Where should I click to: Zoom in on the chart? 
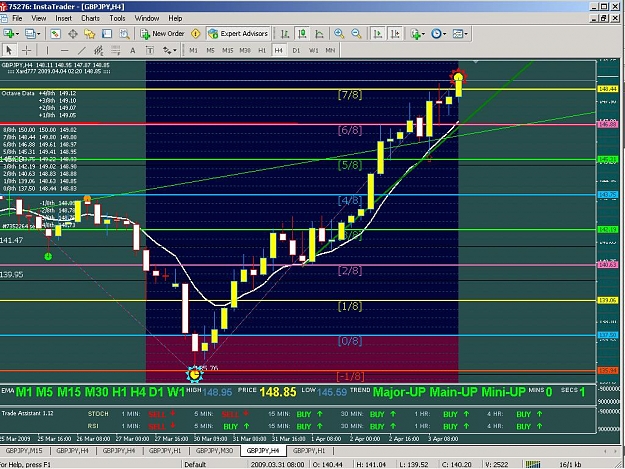coord(339,34)
